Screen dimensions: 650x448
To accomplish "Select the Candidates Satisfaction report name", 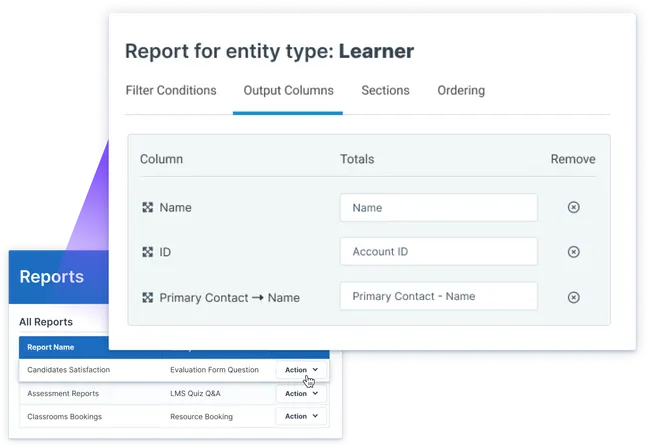I will [68, 370].
